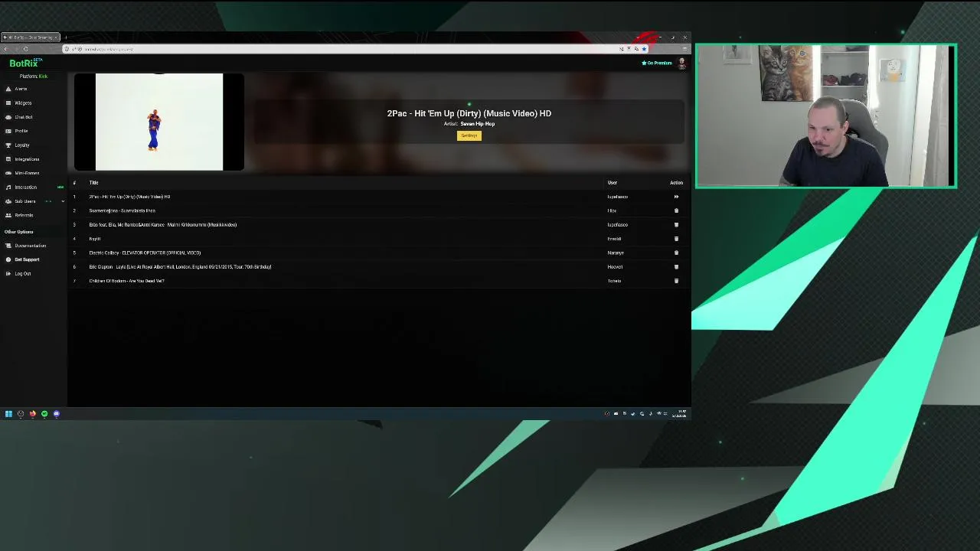Open Discord from the taskbar
Image resolution: width=980 pixels, height=551 pixels.
pos(56,414)
